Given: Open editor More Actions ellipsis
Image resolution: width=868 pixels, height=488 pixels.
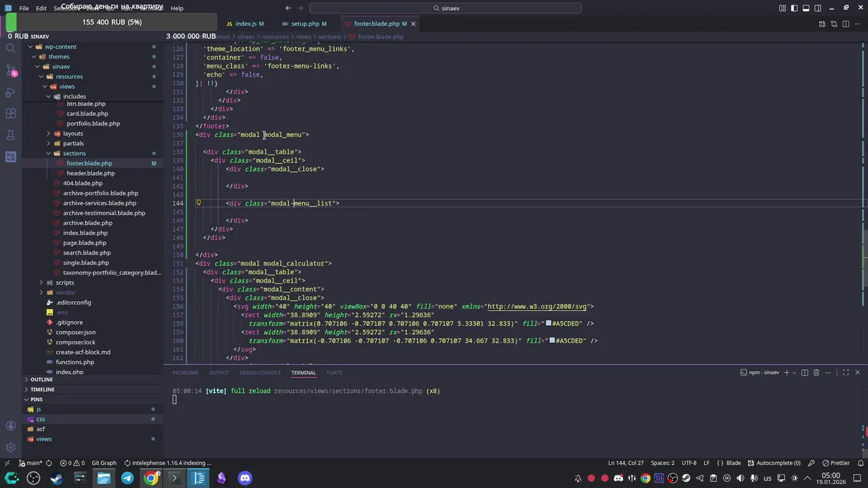Looking at the screenshot, I should coord(857,24).
